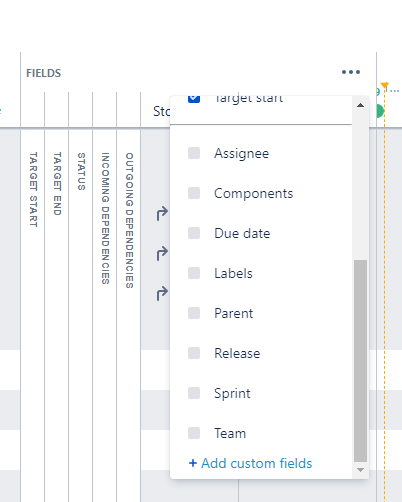Open the Fields three-dot more menu
This screenshot has height=502, width=402.
click(x=351, y=72)
